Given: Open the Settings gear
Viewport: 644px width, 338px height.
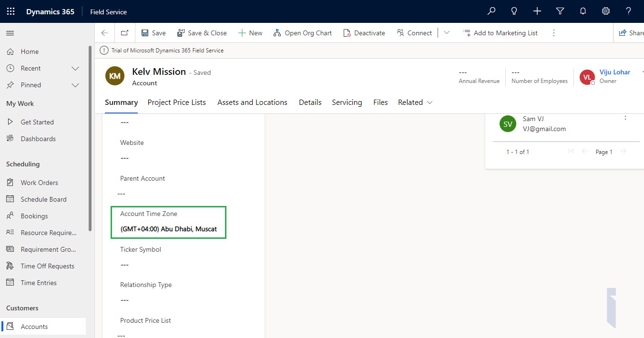Looking at the screenshot, I should [x=605, y=10].
